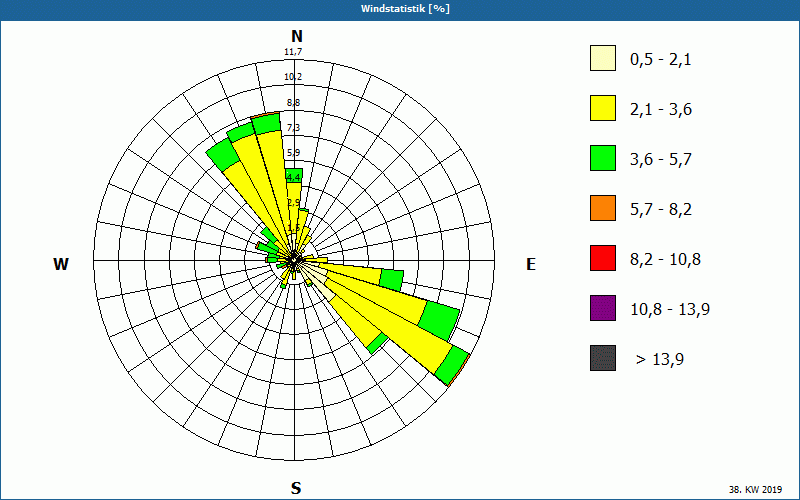This screenshot has width=800, height=500.
Task: Click the '5,9' radial axis value
Action: coord(293,153)
